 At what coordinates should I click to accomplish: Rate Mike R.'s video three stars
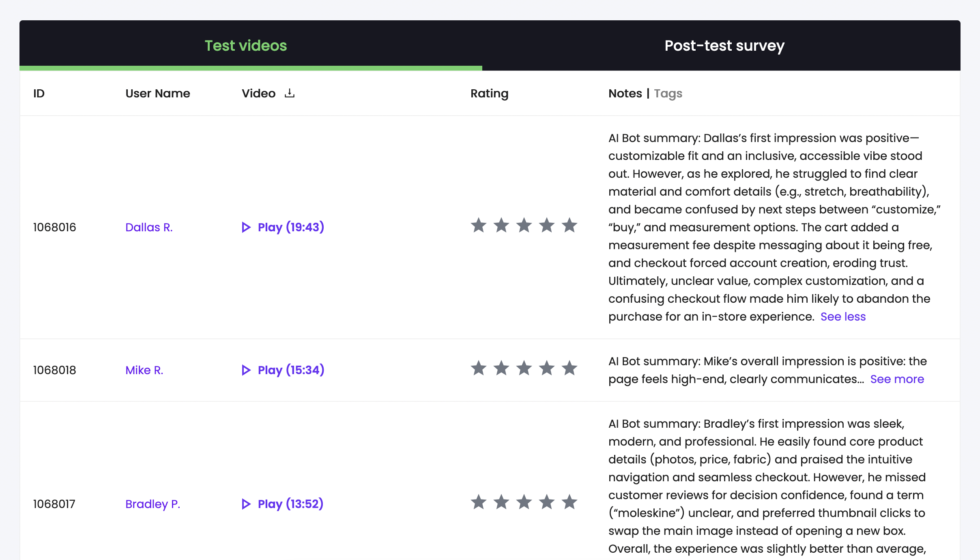(524, 368)
